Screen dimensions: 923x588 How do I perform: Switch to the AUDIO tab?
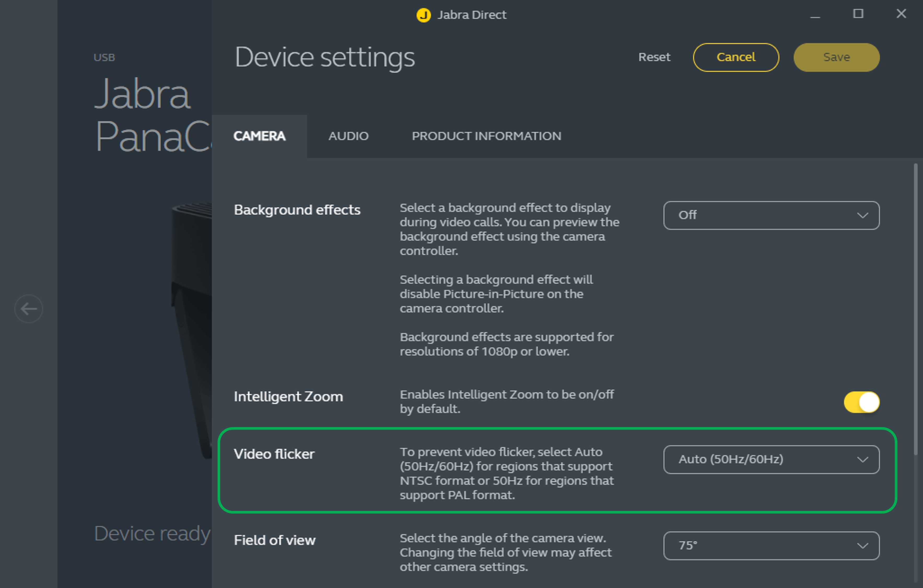point(348,136)
